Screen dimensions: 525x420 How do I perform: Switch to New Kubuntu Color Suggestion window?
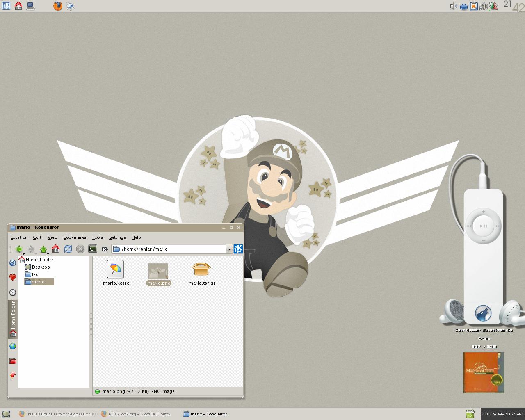click(58, 414)
